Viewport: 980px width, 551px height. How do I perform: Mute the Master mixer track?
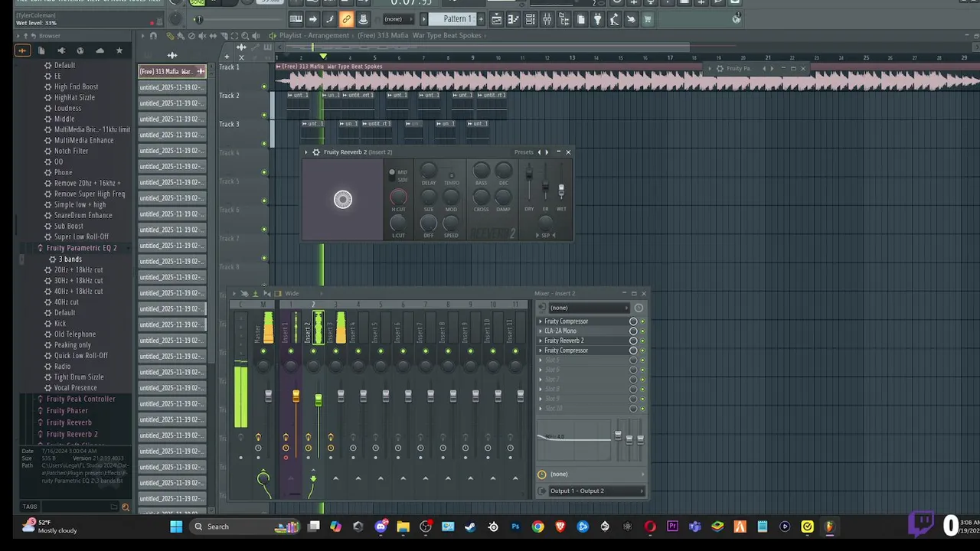(x=263, y=351)
